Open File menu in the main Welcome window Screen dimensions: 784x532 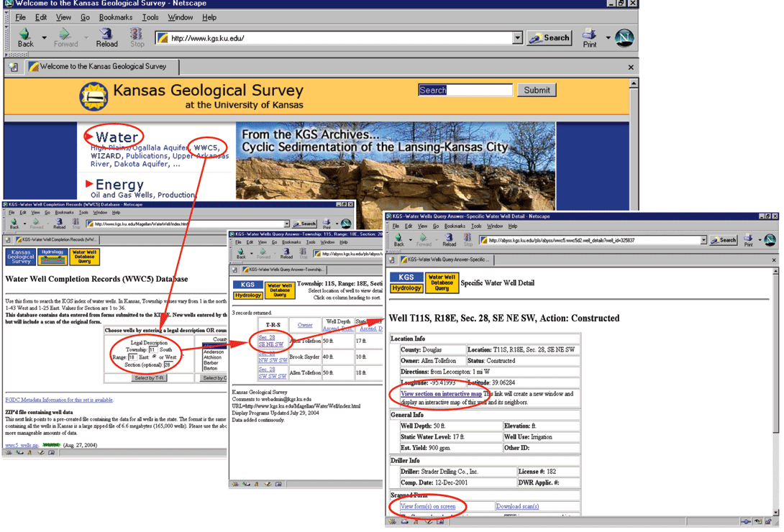point(21,17)
